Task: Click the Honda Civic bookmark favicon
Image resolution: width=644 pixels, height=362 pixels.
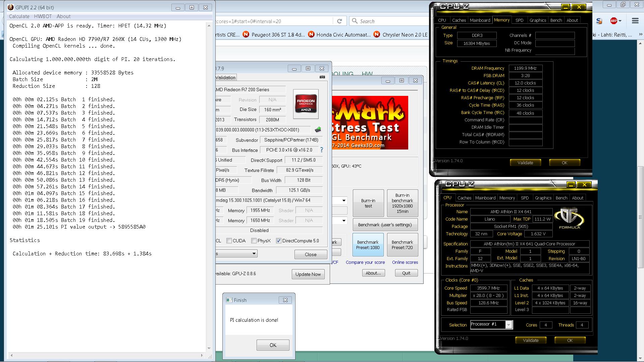Action: (x=311, y=35)
